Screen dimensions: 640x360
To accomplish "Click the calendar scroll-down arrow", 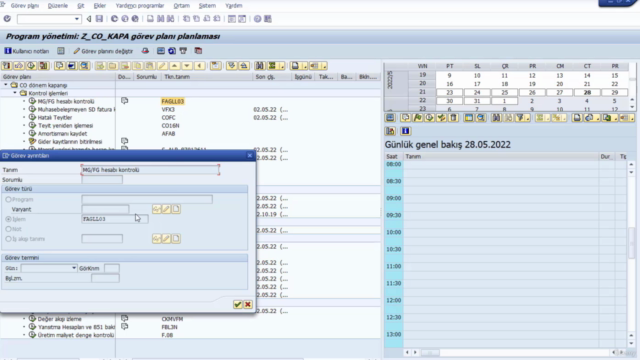I will [632, 107].
